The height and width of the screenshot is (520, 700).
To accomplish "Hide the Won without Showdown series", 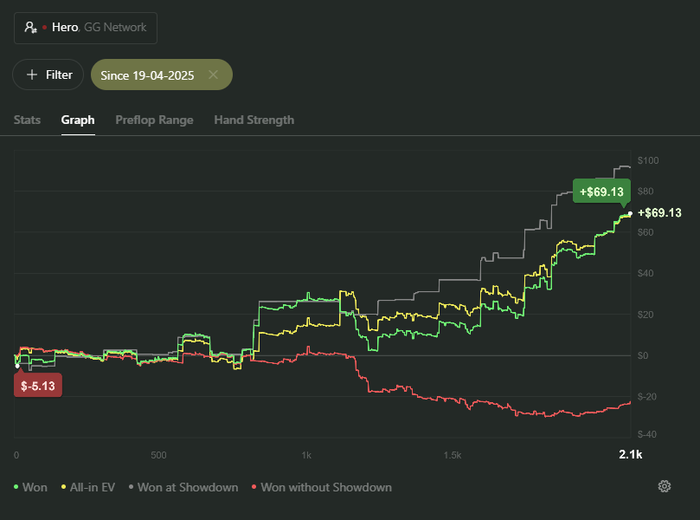I will (x=322, y=487).
